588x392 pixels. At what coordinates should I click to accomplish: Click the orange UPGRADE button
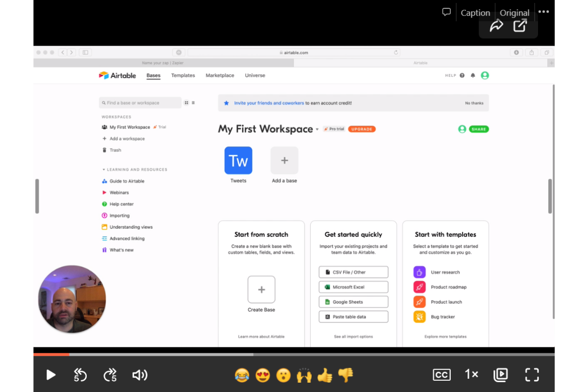click(x=362, y=129)
